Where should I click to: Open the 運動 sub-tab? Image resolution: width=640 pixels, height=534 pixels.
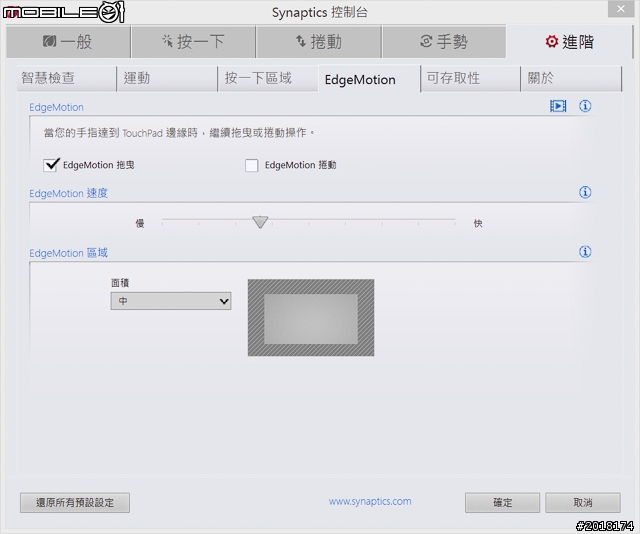click(x=167, y=78)
